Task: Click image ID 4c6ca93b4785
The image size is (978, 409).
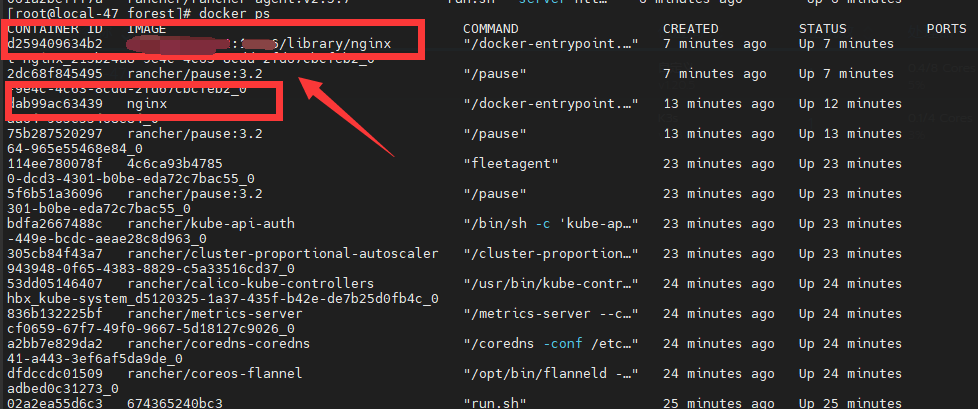Action: coord(175,163)
